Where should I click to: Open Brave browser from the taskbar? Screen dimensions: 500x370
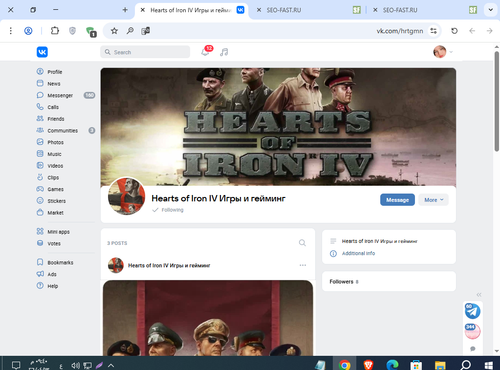(368, 365)
